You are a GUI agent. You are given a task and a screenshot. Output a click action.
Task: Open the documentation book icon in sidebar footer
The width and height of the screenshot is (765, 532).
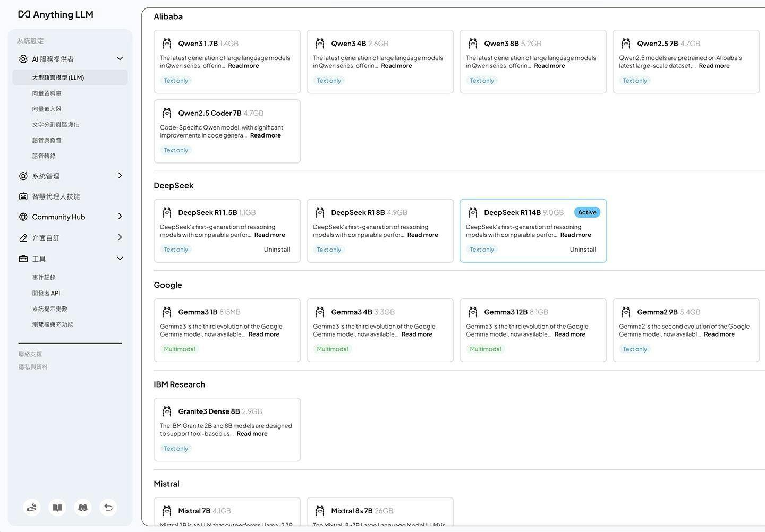click(x=57, y=508)
